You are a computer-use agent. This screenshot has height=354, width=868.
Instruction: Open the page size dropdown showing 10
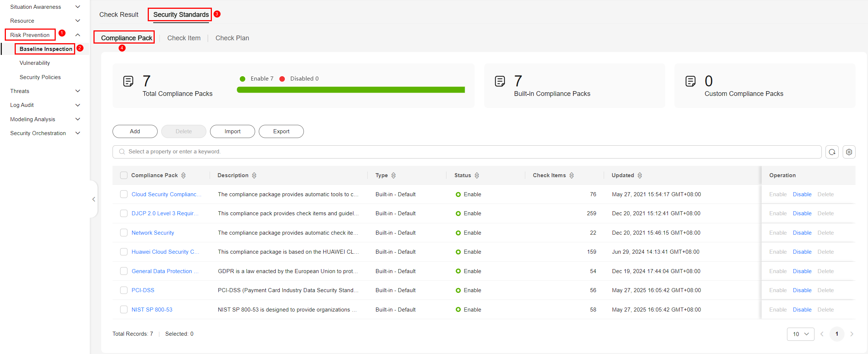(801, 334)
